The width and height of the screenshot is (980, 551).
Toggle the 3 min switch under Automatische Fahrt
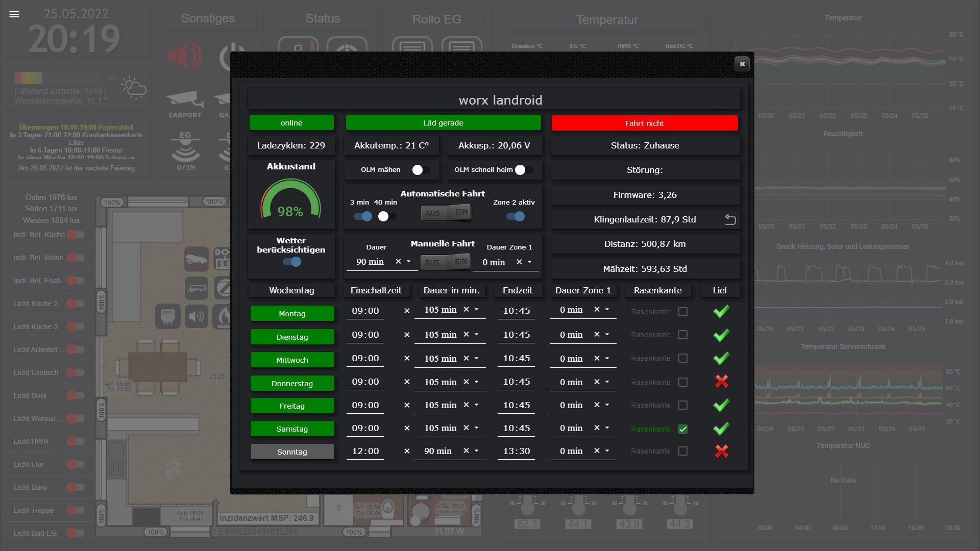[x=363, y=216]
